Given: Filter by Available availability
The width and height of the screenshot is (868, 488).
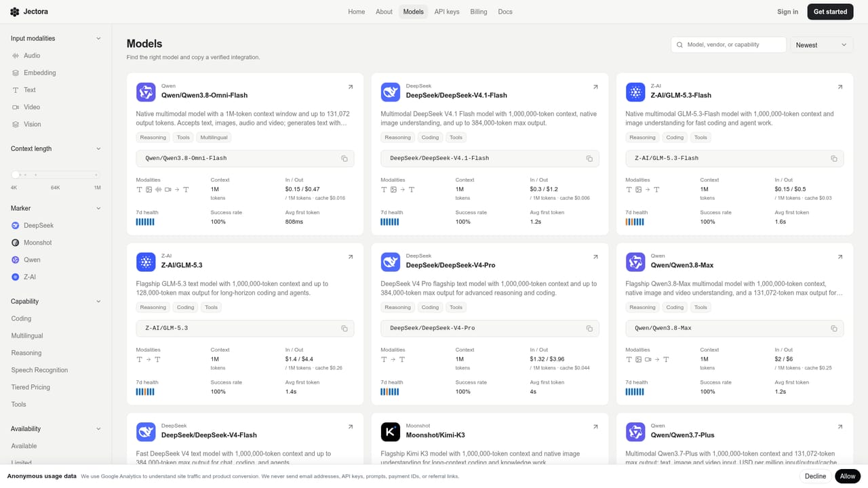Looking at the screenshot, I should click(56, 446).
